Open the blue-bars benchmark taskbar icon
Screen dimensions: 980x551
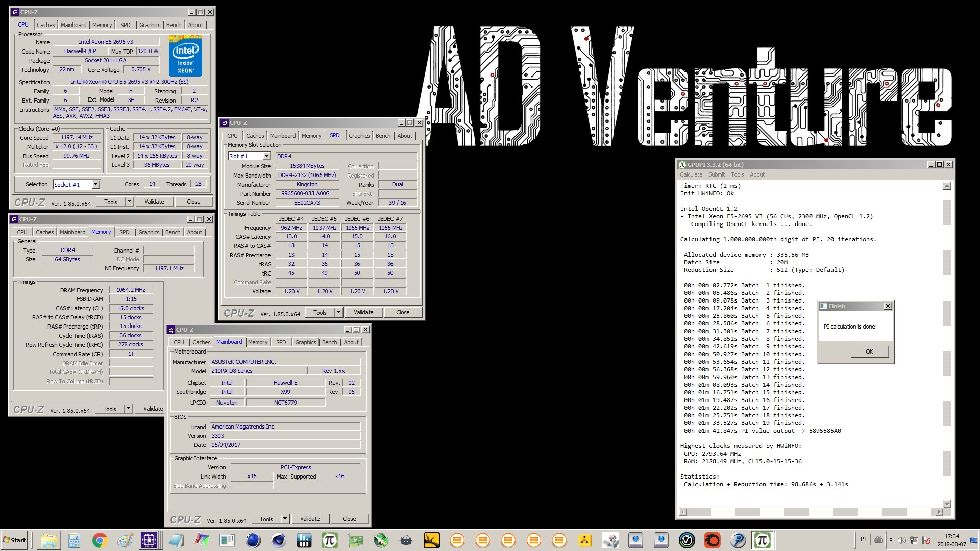pyautogui.click(x=304, y=540)
